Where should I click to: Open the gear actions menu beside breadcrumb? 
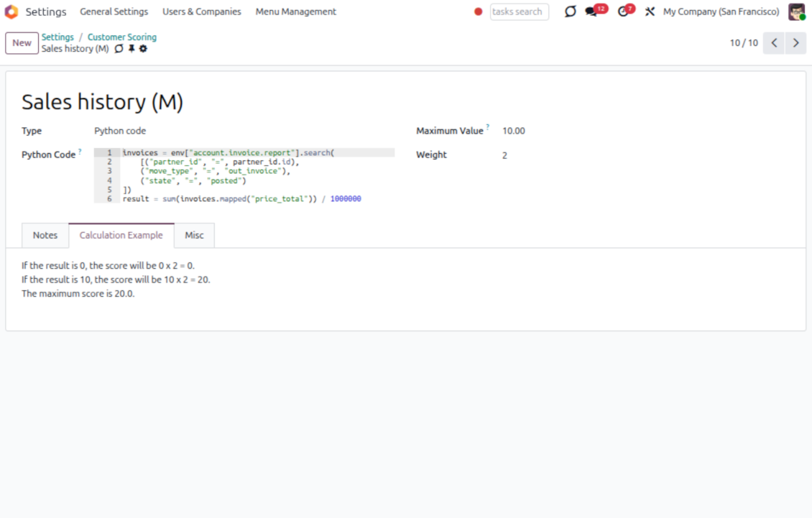pos(143,49)
